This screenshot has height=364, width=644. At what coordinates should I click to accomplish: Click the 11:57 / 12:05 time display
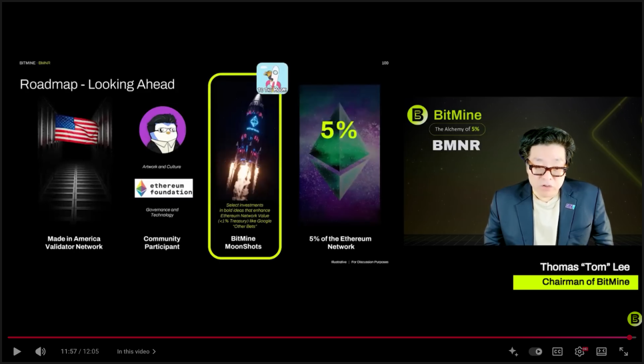click(x=79, y=351)
